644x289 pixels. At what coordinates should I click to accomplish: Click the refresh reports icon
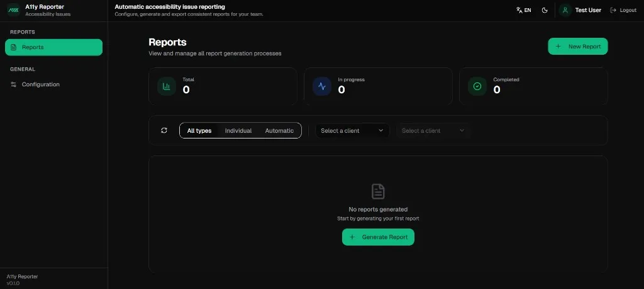[x=164, y=130]
